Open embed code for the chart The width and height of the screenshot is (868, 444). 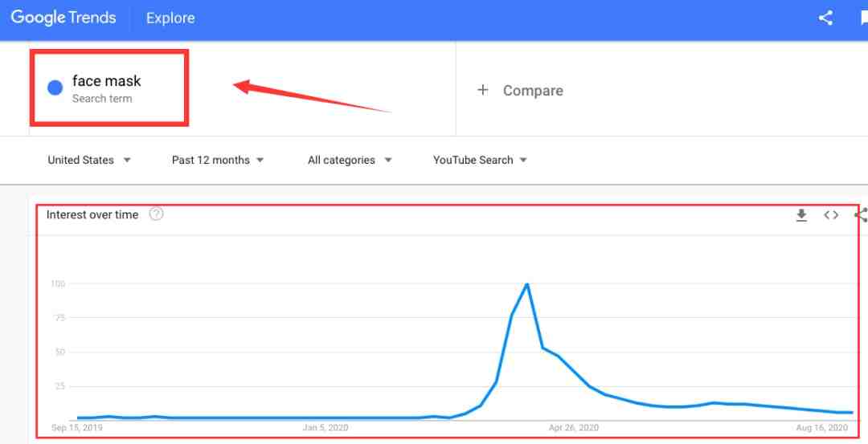coord(831,215)
